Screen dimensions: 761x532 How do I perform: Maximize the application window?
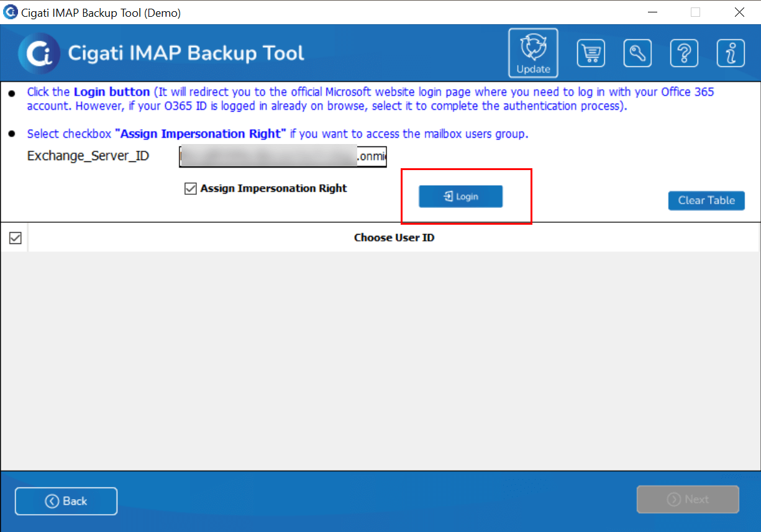coord(695,12)
